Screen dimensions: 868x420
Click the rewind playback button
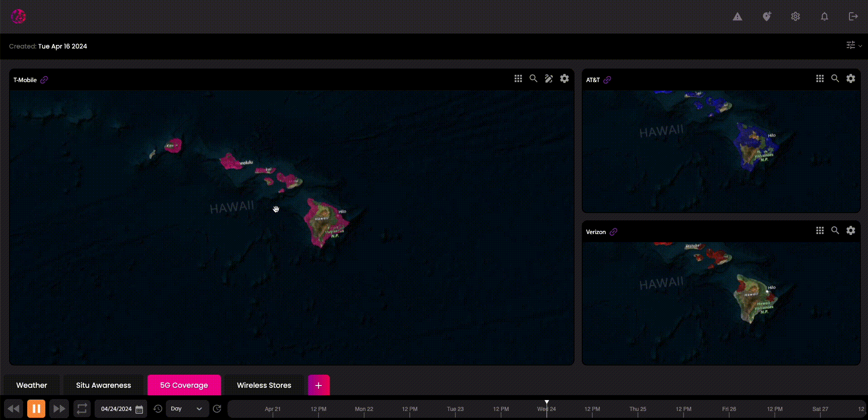pos(14,409)
